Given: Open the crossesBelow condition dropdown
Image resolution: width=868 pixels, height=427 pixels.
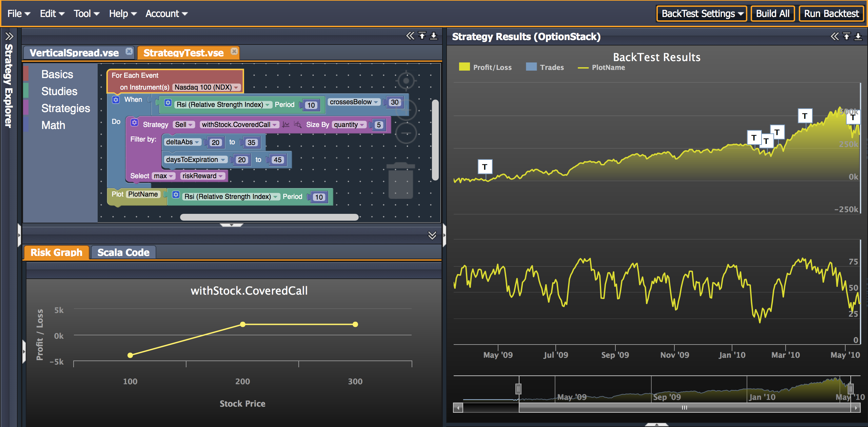Looking at the screenshot, I should point(354,102).
